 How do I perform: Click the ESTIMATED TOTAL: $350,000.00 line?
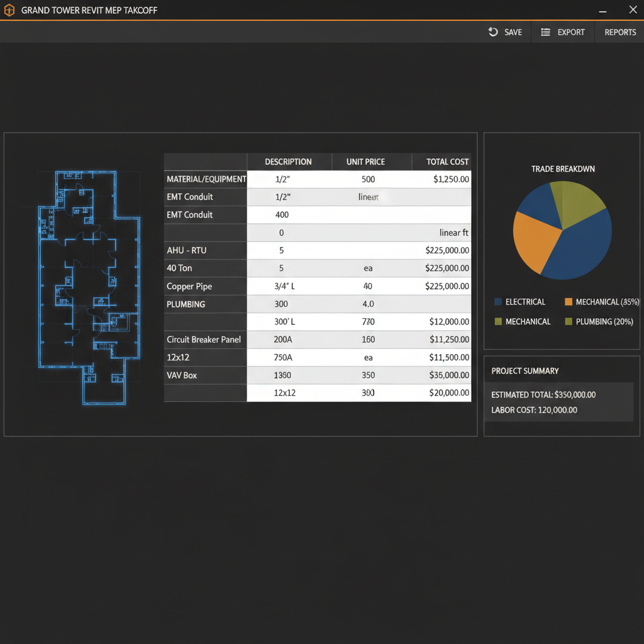pyautogui.click(x=543, y=395)
